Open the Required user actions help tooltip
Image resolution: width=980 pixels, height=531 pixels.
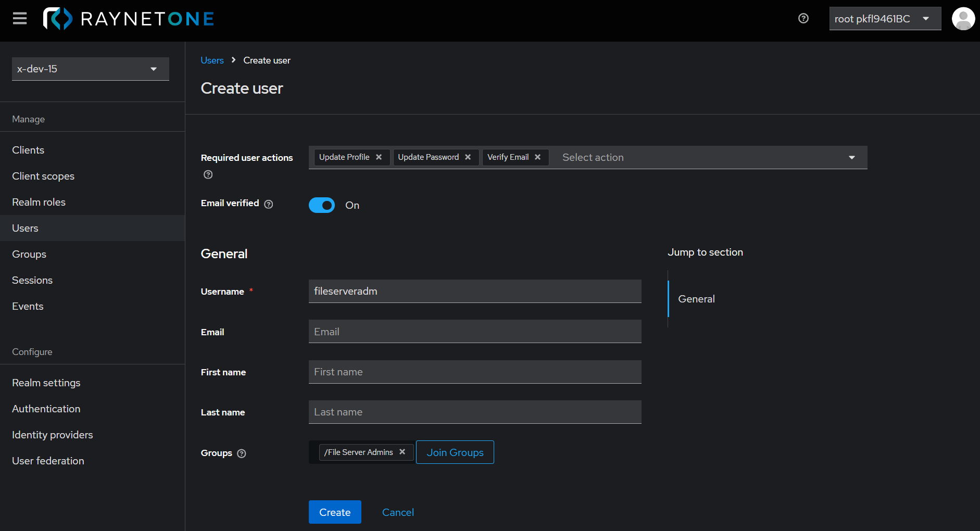207,174
